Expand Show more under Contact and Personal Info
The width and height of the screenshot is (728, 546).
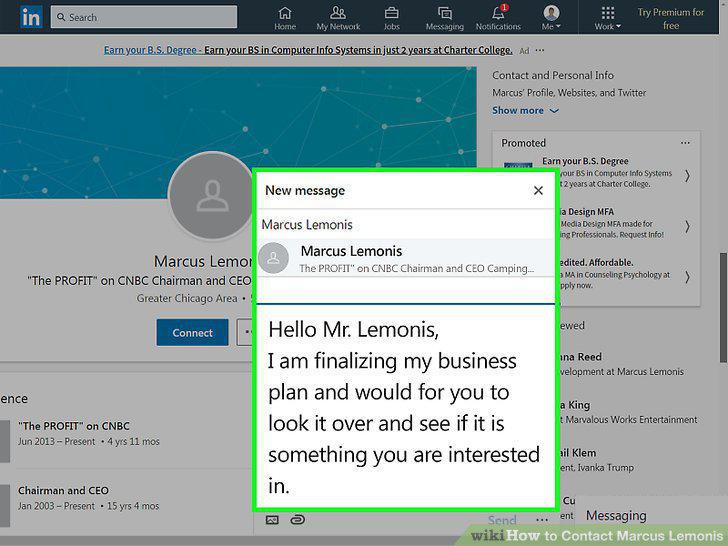[525, 110]
